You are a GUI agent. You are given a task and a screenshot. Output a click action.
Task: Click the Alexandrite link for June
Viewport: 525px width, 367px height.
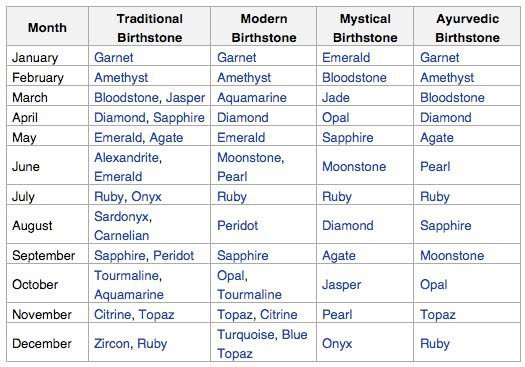point(126,157)
